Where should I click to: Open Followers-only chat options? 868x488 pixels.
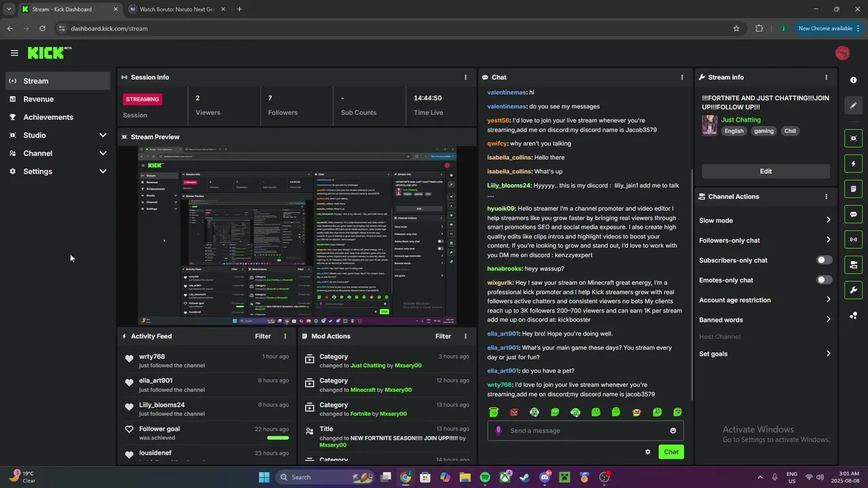point(765,240)
